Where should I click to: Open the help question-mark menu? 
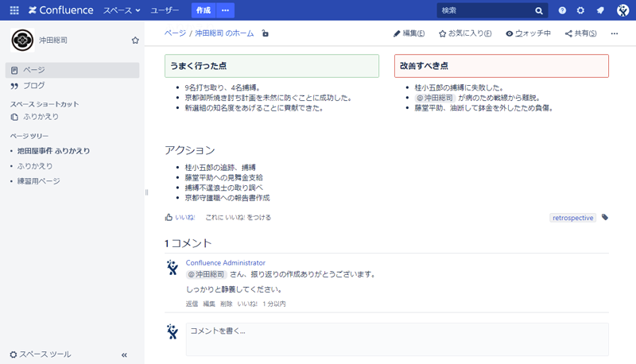tap(562, 10)
